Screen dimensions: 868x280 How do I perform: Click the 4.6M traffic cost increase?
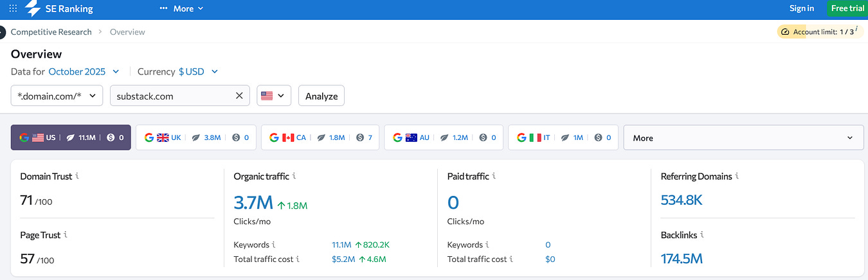[373, 259]
